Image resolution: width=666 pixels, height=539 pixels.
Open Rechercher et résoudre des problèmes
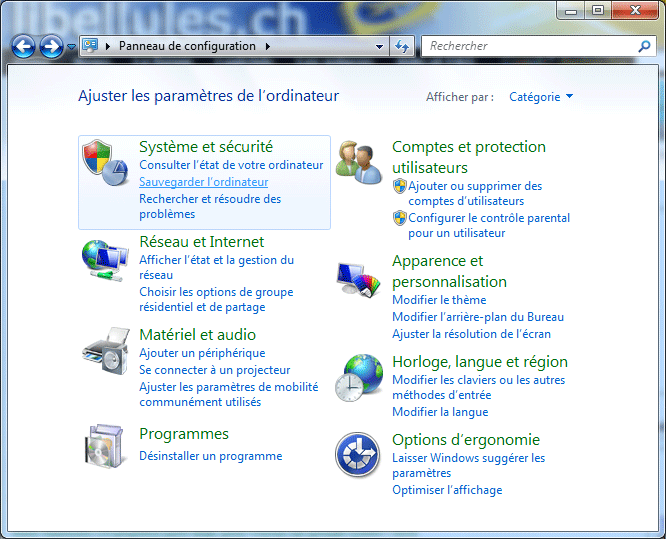coord(210,206)
